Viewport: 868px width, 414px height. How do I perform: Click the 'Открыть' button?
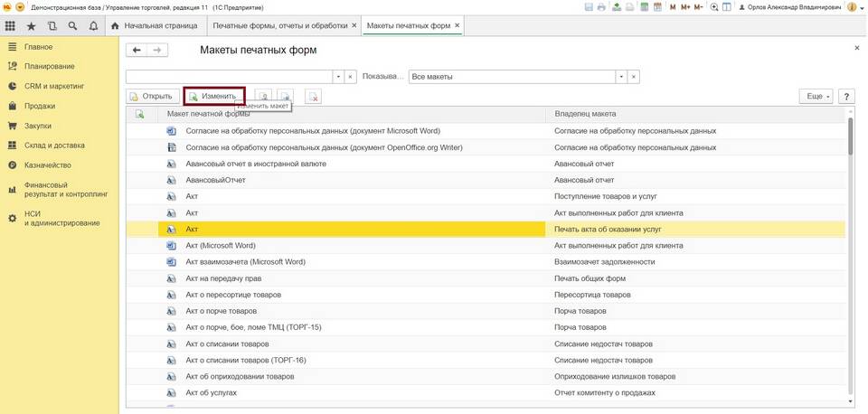(151, 97)
